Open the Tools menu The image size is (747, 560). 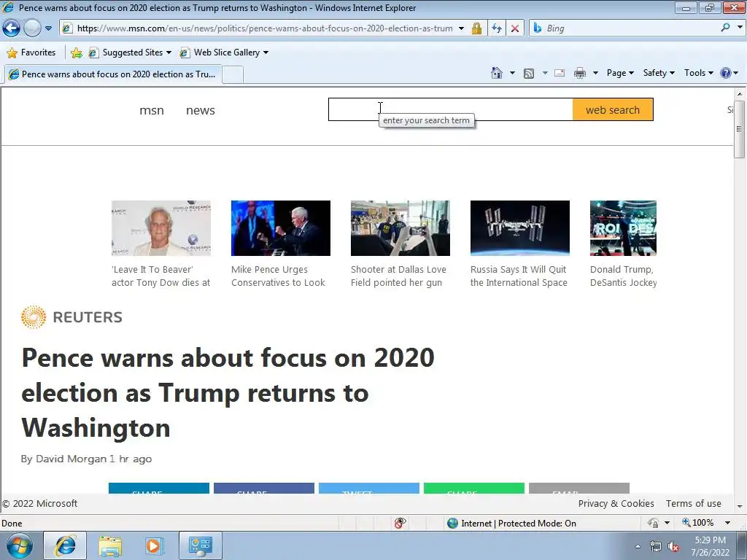(x=698, y=73)
